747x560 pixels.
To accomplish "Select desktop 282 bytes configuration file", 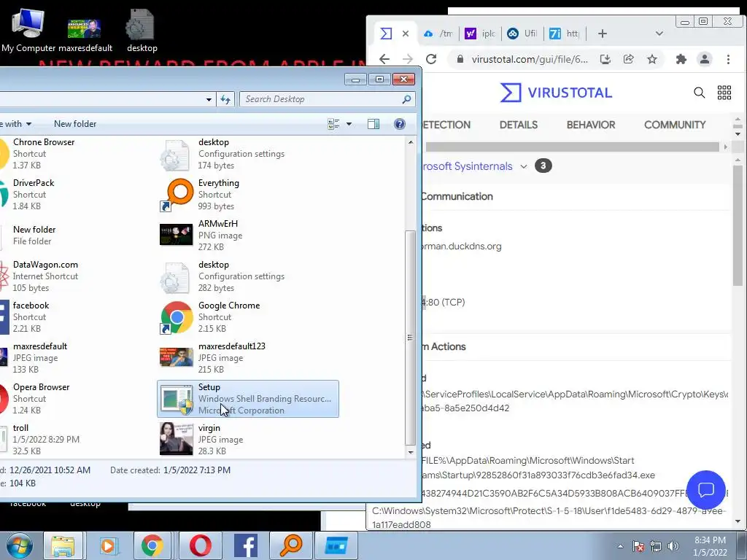I will point(248,276).
